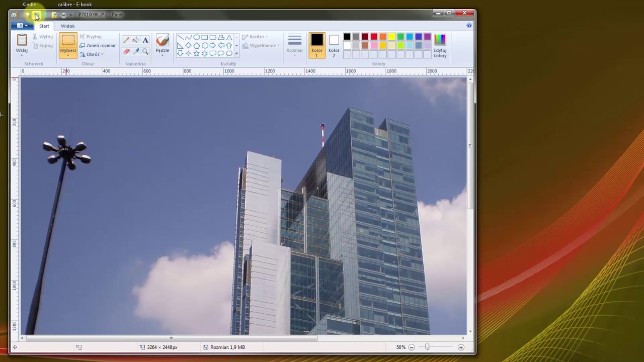Choose the Pentagon shape
Viewport: 644px width, 362px height.
coord(197,45)
